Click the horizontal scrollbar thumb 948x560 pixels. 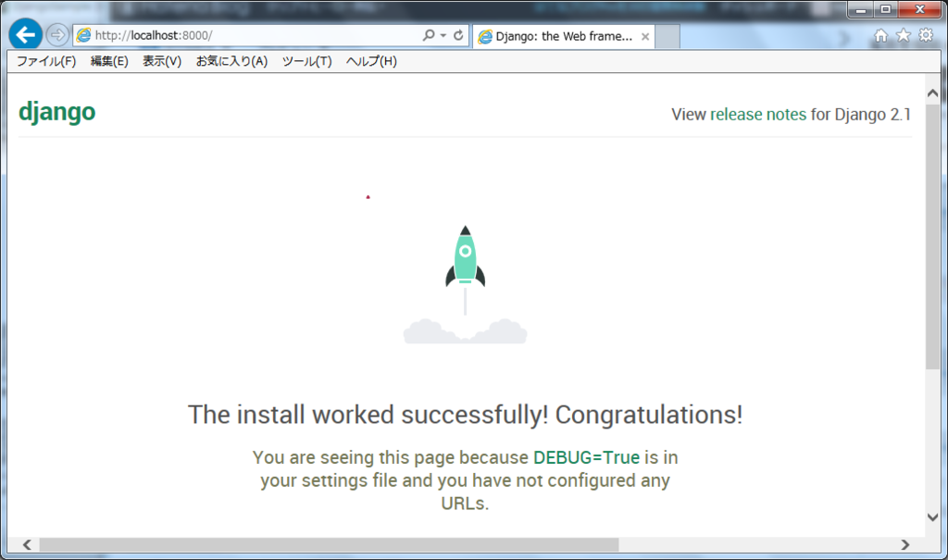329,544
